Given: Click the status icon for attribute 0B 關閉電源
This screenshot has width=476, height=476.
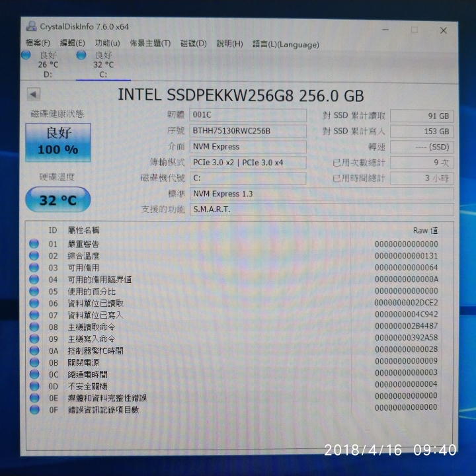Looking at the screenshot, I should point(34,362).
